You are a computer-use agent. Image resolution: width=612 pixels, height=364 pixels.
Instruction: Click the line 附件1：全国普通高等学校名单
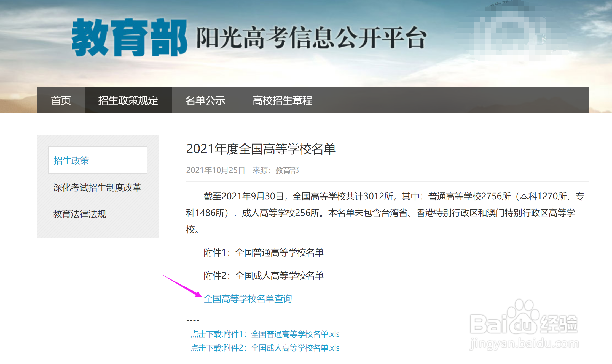(x=264, y=252)
